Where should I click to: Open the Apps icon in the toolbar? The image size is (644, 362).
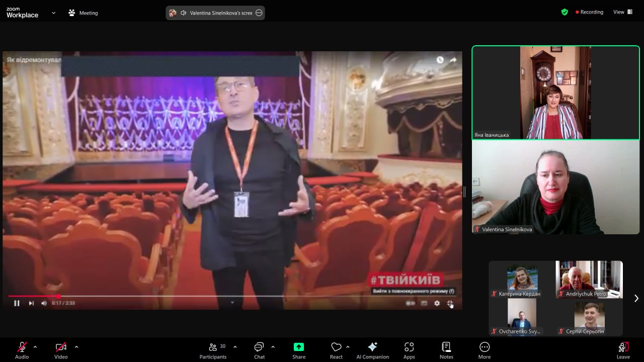tap(409, 350)
